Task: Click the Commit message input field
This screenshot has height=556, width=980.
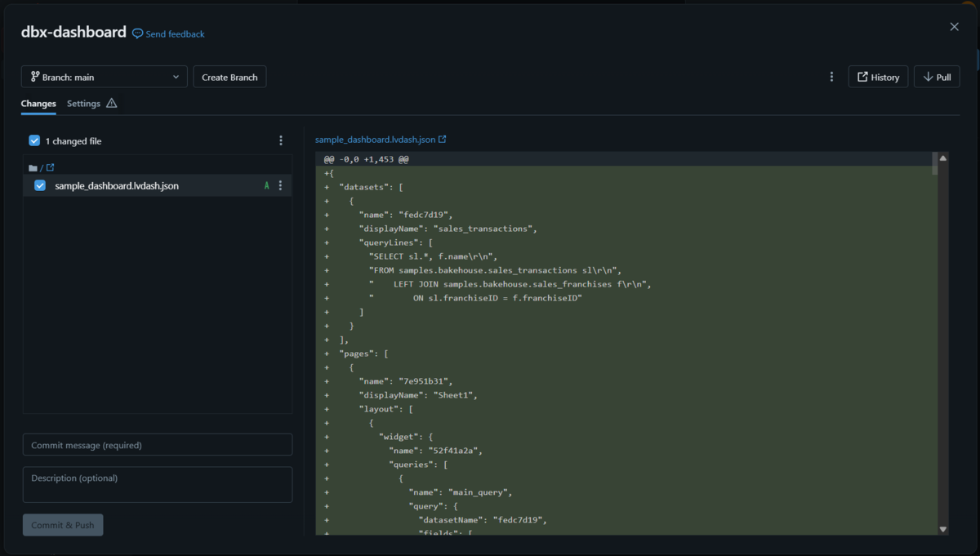Action: 158,445
